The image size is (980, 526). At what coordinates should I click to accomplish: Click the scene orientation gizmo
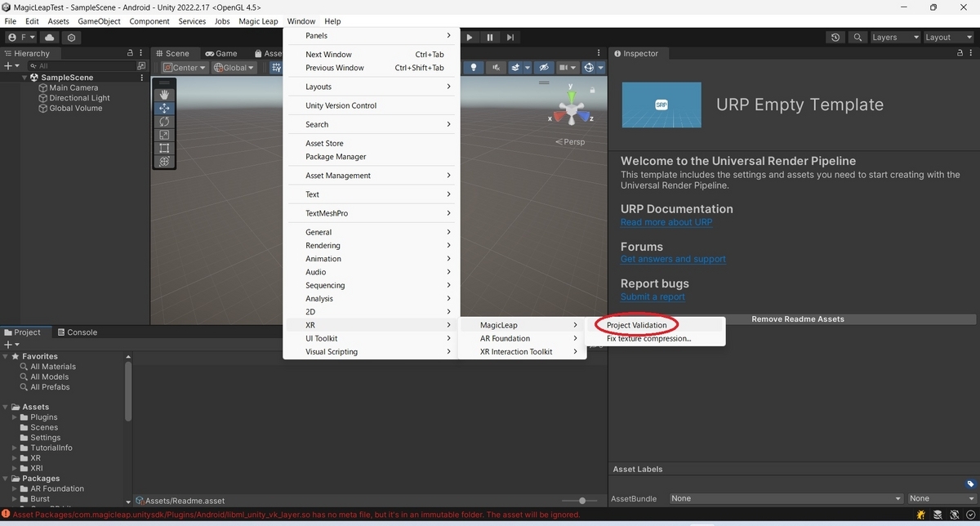coord(572,108)
